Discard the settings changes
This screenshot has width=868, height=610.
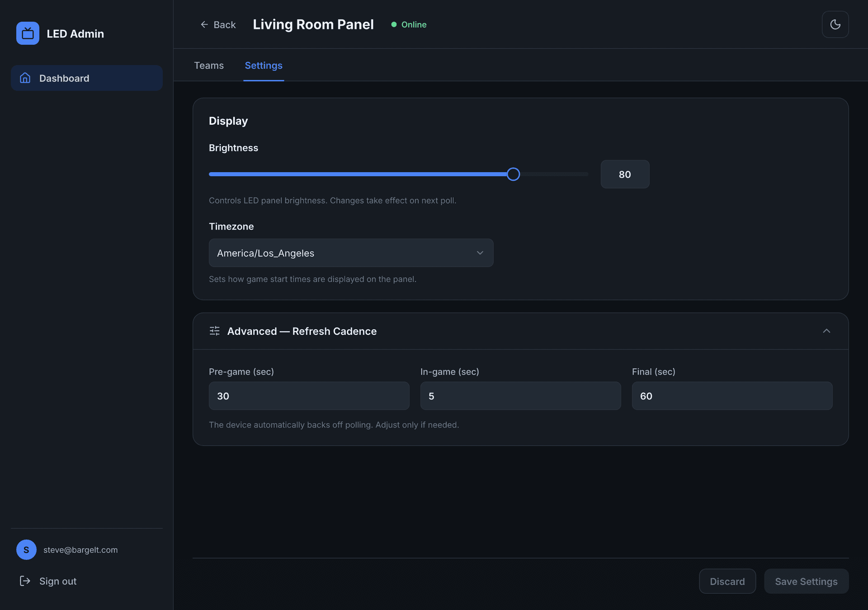[x=727, y=581]
